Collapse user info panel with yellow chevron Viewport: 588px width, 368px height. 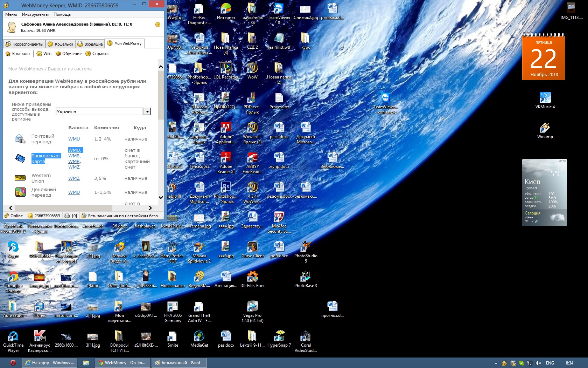(157, 25)
